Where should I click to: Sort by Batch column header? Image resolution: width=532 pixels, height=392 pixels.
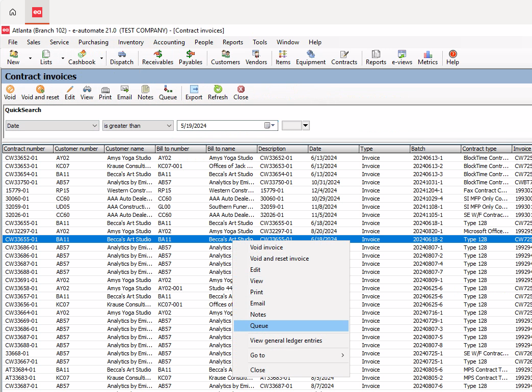coord(435,149)
